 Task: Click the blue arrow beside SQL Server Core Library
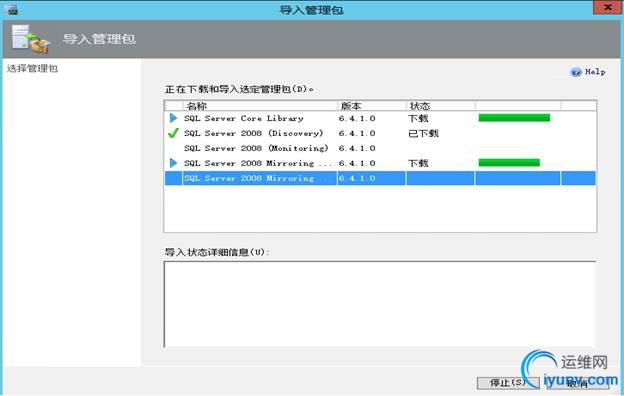173,118
